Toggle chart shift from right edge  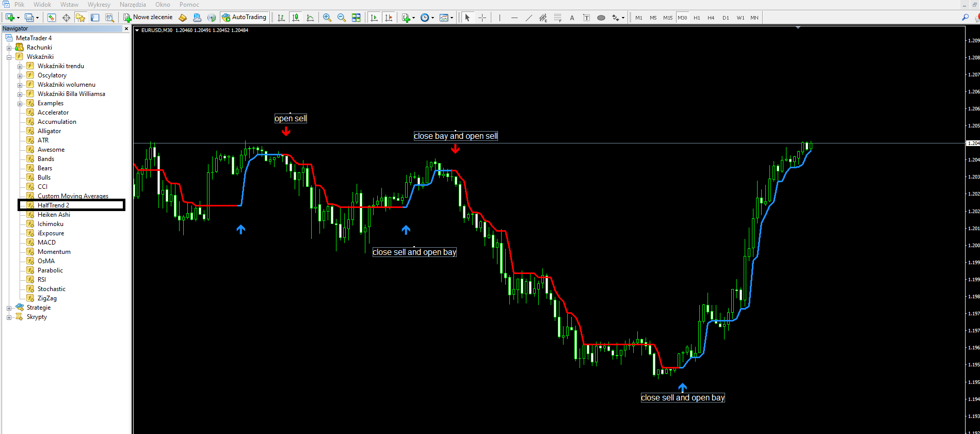click(x=389, y=18)
